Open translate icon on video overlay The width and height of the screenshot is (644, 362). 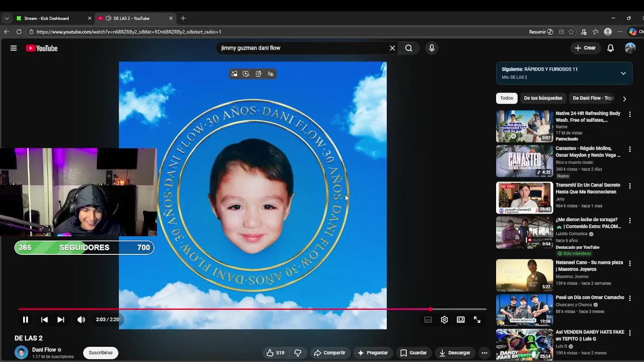[x=271, y=74]
